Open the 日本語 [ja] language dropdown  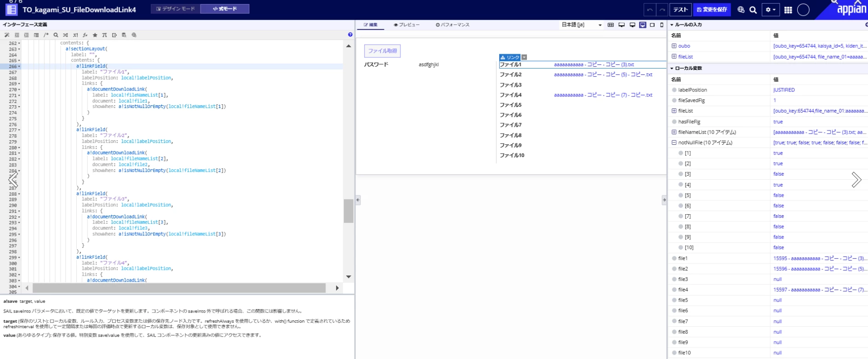[x=582, y=25]
